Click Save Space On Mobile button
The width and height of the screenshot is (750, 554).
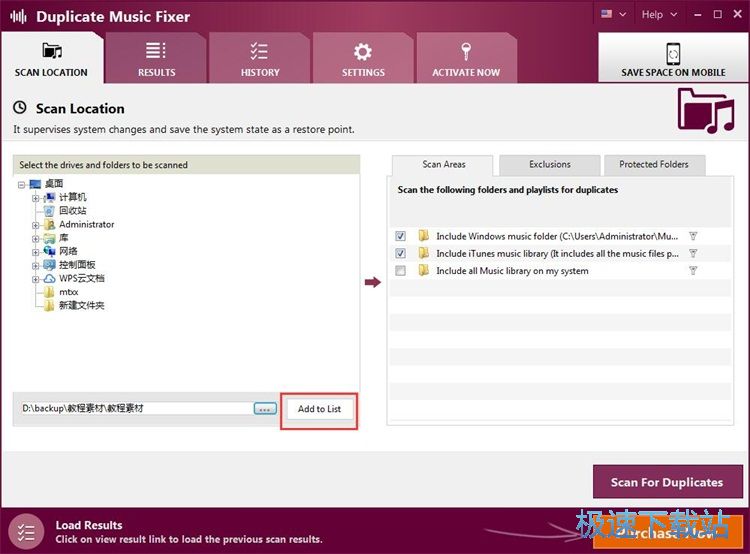coord(673,58)
